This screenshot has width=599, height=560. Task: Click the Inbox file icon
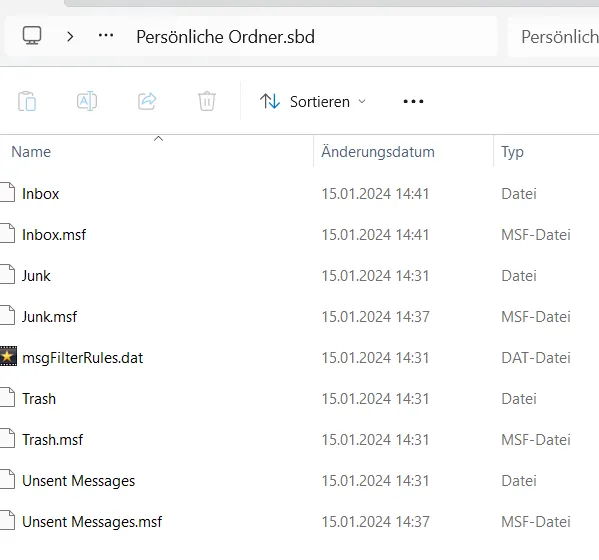[8, 192]
